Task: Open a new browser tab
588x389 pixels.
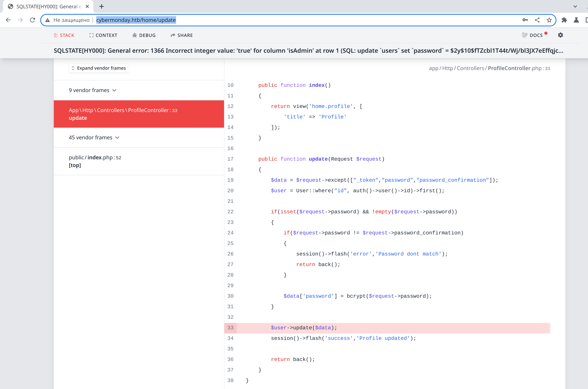Action: [x=102, y=6]
